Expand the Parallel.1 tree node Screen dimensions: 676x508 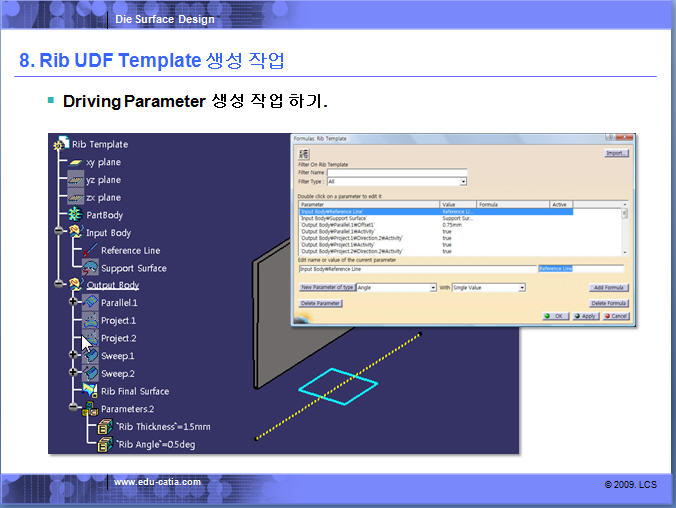point(73,302)
